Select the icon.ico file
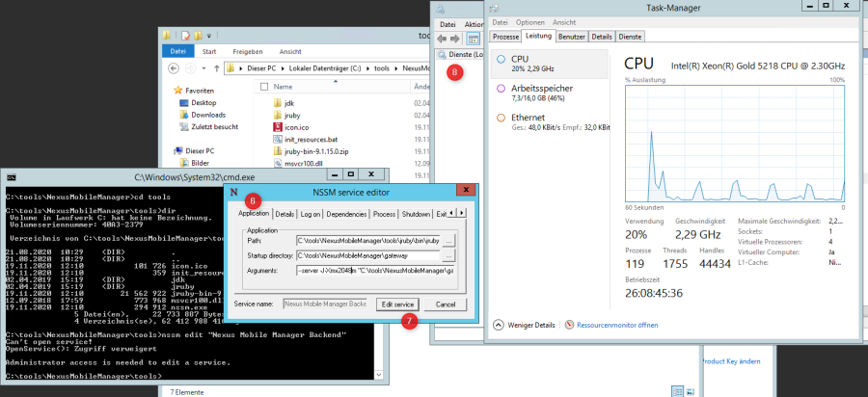The image size is (868, 397). pyautogui.click(x=296, y=127)
